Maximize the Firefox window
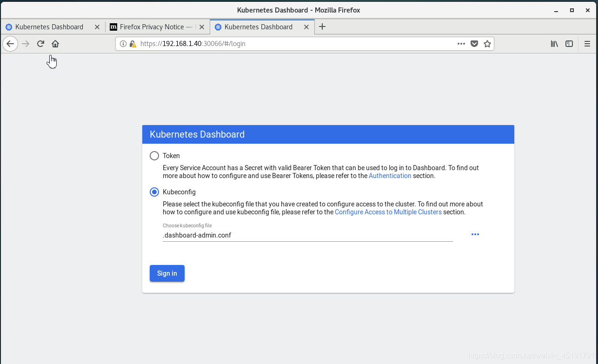 572,10
